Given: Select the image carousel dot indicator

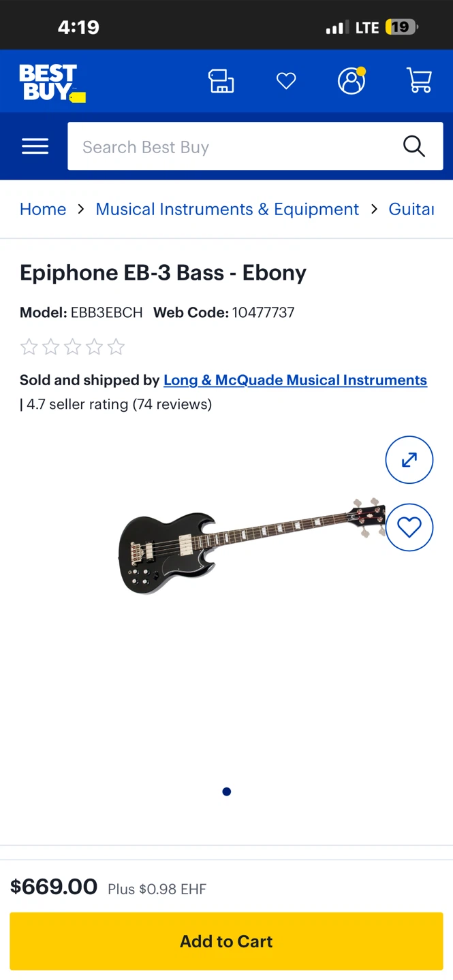Looking at the screenshot, I should tap(226, 791).
